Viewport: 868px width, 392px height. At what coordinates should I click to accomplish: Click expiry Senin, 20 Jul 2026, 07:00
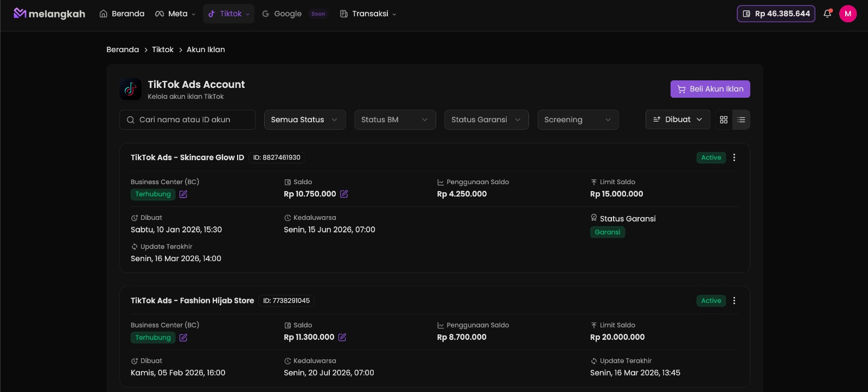click(x=329, y=373)
